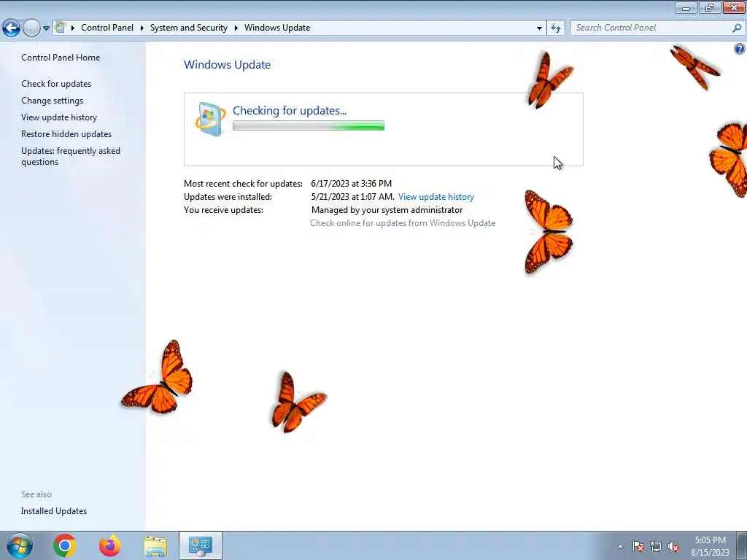Open Action Center flag tray icon
This screenshot has height=560, width=747.
click(638, 546)
